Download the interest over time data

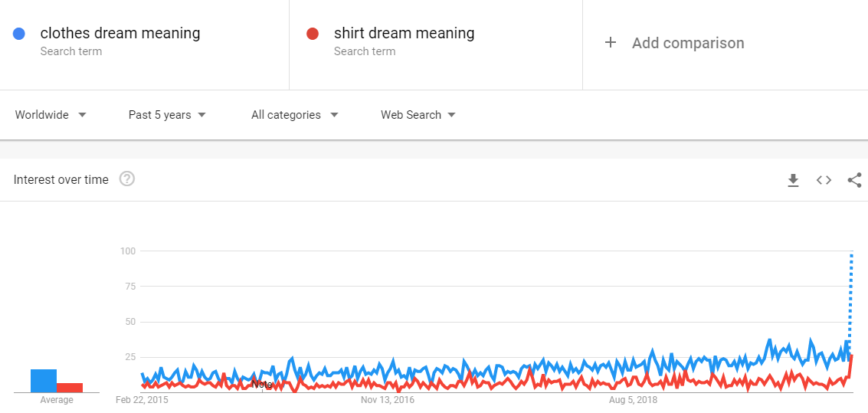tap(793, 180)
